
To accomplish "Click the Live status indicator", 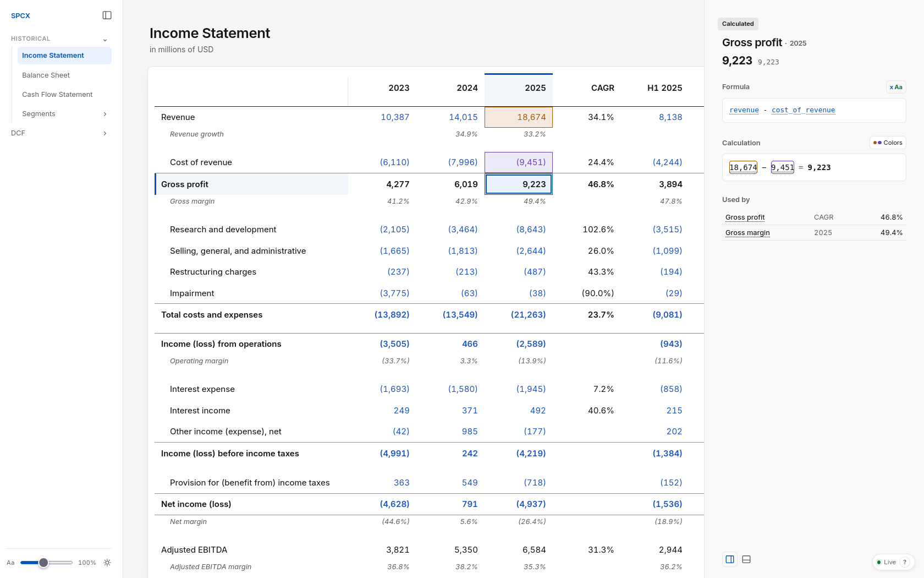I will click(x=886, y=562).
